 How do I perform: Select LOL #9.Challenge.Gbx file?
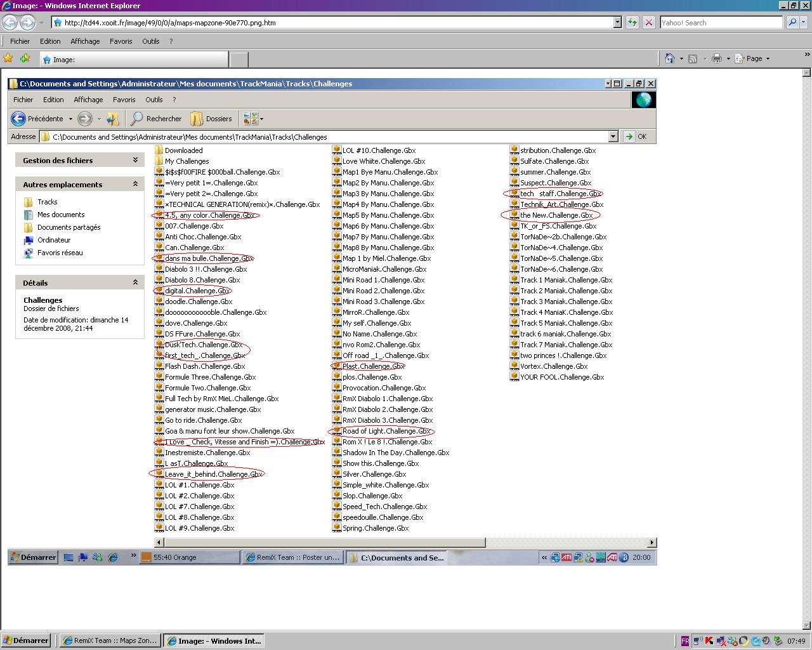pos(195,528)
